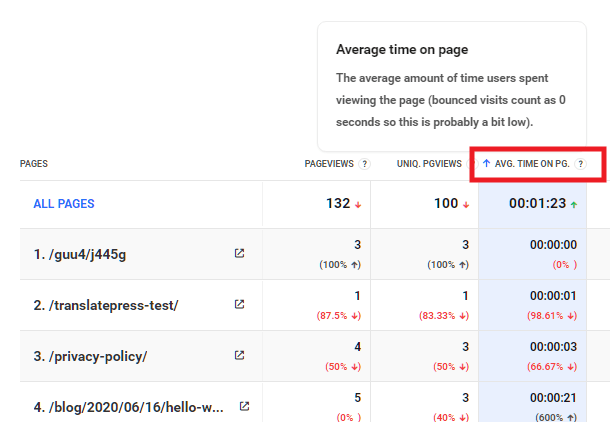Click the 132 total pageviews value
The image size is (610, 432).
click(338, 203)
